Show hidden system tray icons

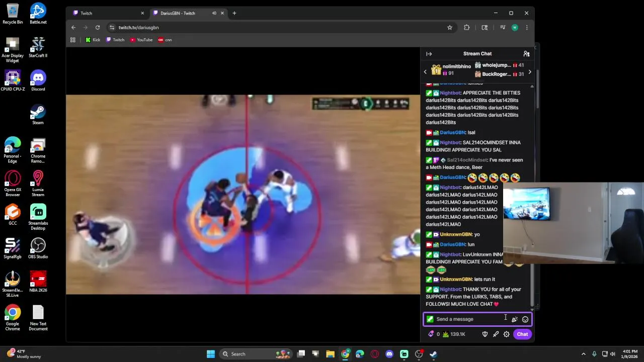click(584, 354)
